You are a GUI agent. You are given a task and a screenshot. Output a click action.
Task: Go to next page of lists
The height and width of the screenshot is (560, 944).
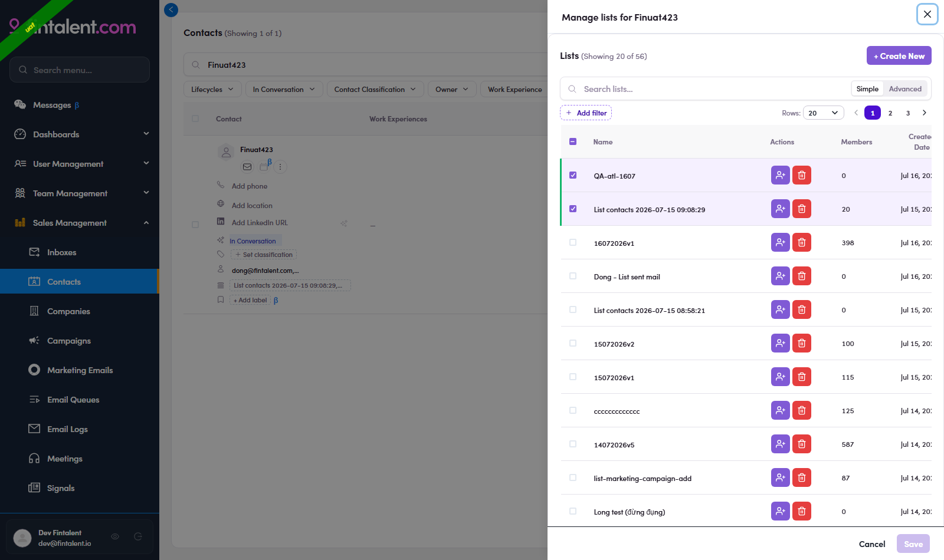tap(925, 113)
